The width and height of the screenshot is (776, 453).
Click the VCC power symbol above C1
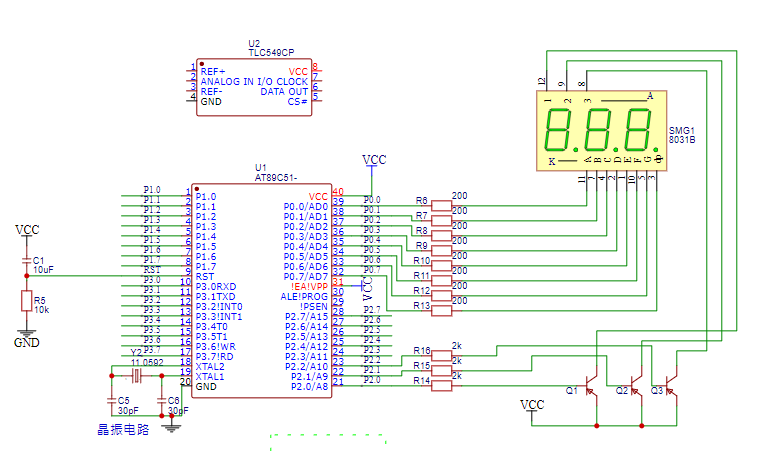pyautogui.click(x=27, y=231)
